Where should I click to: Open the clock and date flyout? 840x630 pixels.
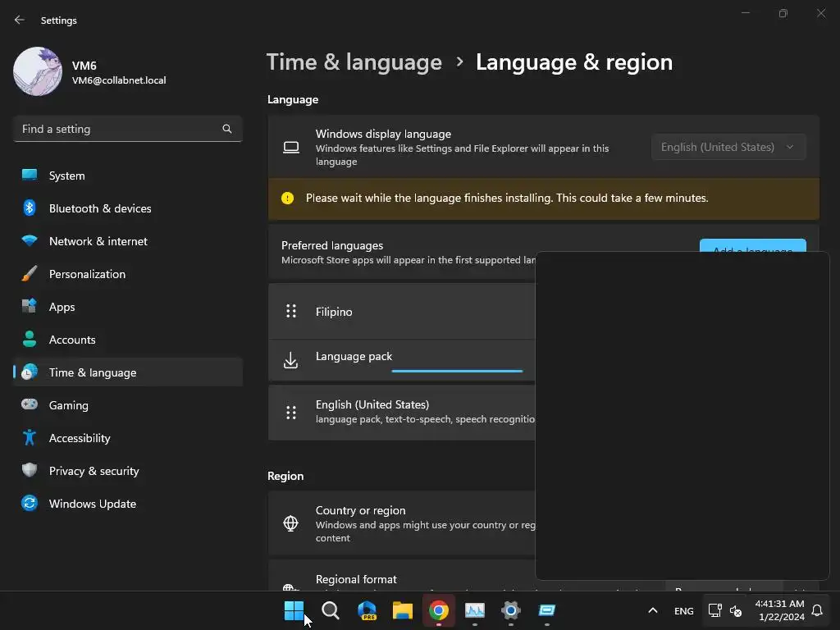pyautogui.click(x=779, y=610)
